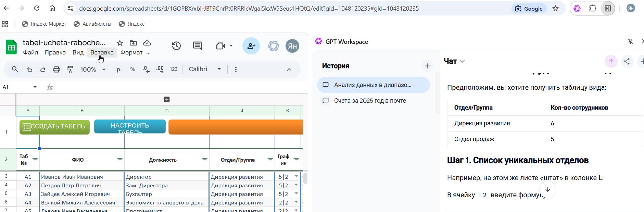
Task: Toggle the filter on ФИО column
Action: [x=120, y=160]
